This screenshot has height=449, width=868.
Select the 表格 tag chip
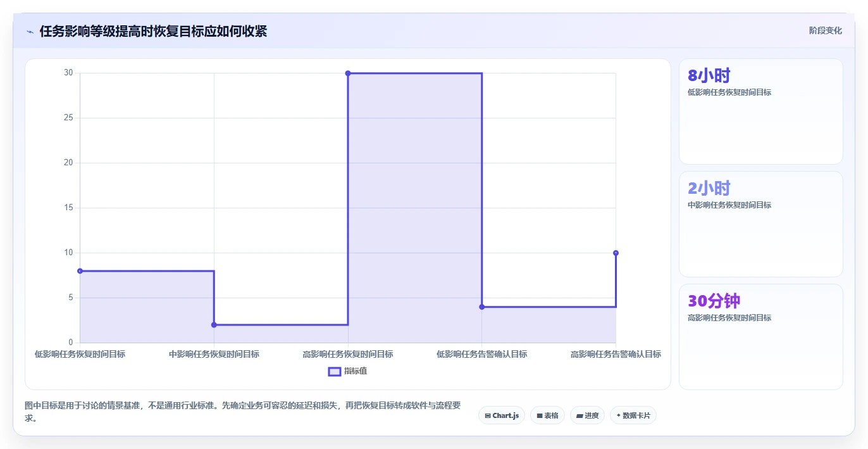[x=547, y=415]
